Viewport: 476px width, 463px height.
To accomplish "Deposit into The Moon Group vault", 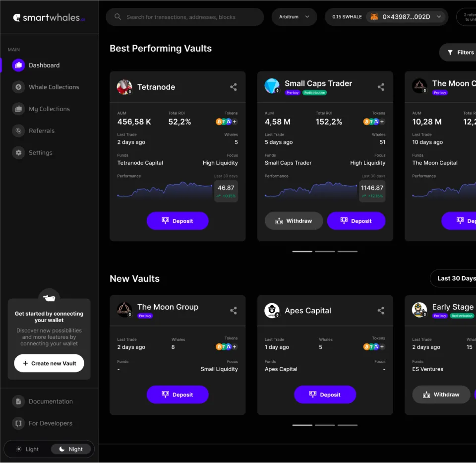I will point(178,395).
